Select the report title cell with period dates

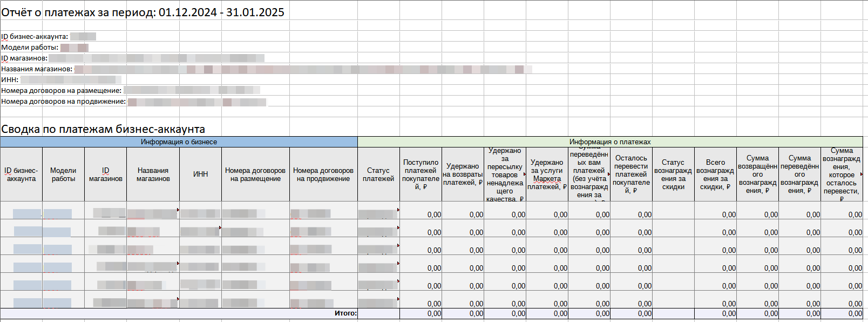click(143, 12)
